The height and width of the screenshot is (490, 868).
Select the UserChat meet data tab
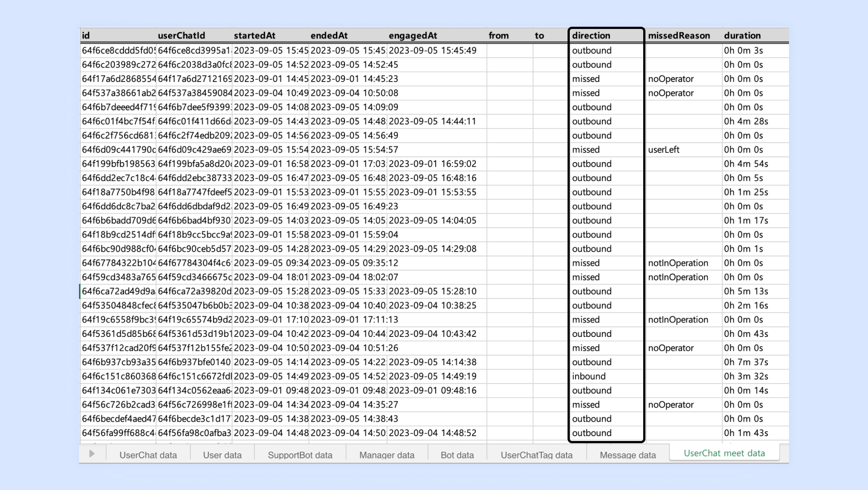tap(724, 453)
